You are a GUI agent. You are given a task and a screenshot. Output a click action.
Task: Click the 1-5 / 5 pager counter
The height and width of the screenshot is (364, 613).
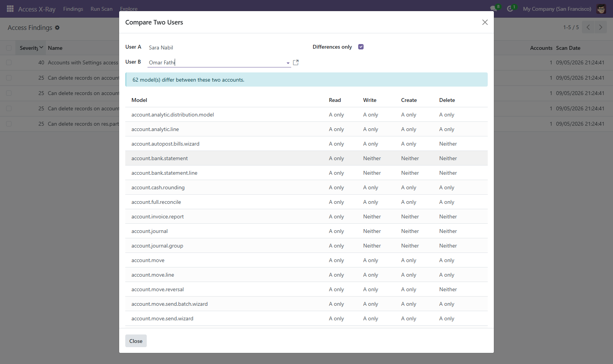571,27
